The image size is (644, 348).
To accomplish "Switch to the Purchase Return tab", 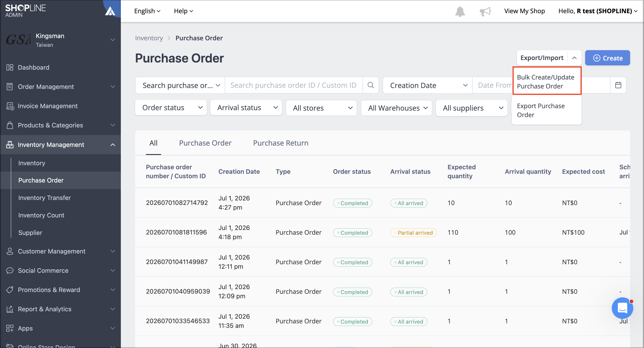I will point(281,143).
